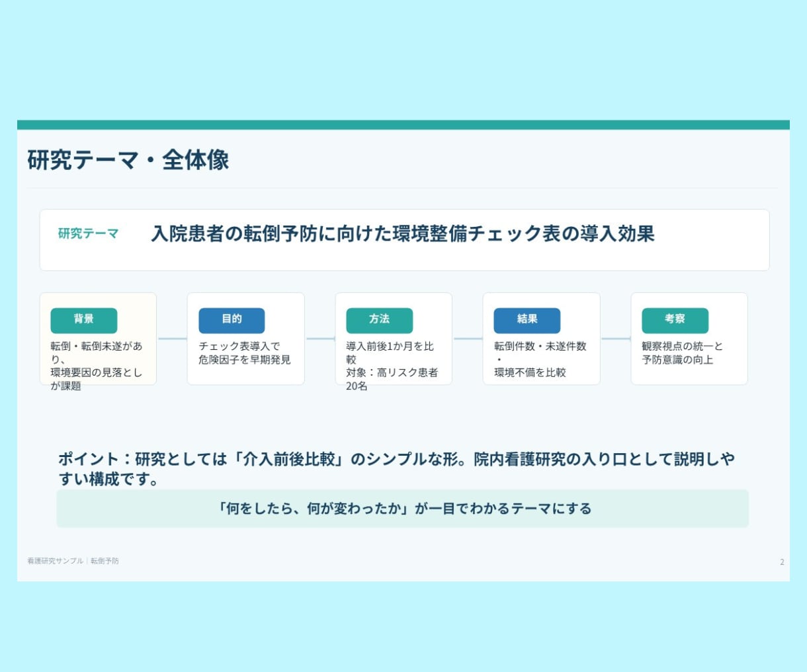Select the 背景 badge
Image resolution: width=807 pixels, height=672 pixels.
(x=84, y=320)
